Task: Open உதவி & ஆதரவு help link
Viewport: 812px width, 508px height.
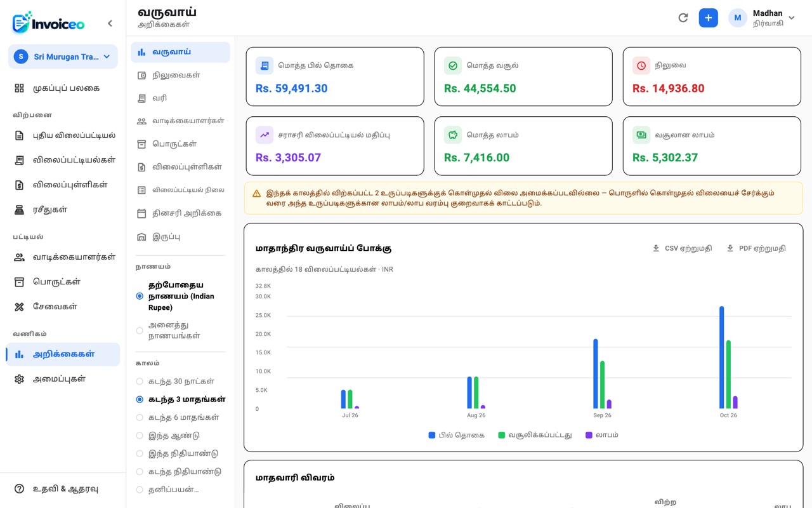Action: tap(63, 489)
